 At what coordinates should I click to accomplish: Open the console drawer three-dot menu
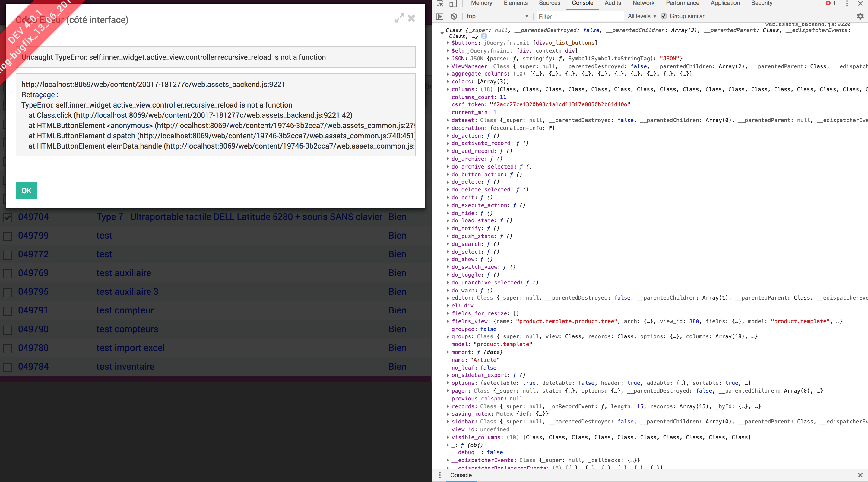coord(439,475)
